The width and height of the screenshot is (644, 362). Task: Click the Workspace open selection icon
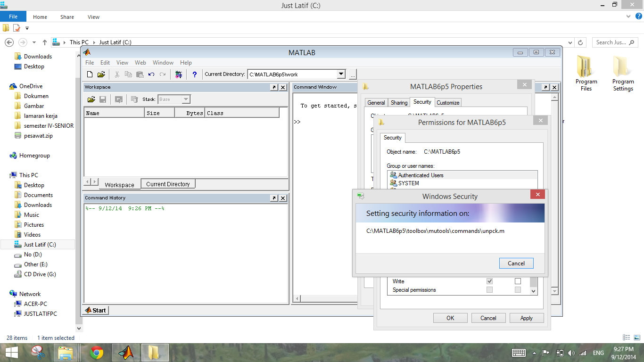tap(119, 99)
